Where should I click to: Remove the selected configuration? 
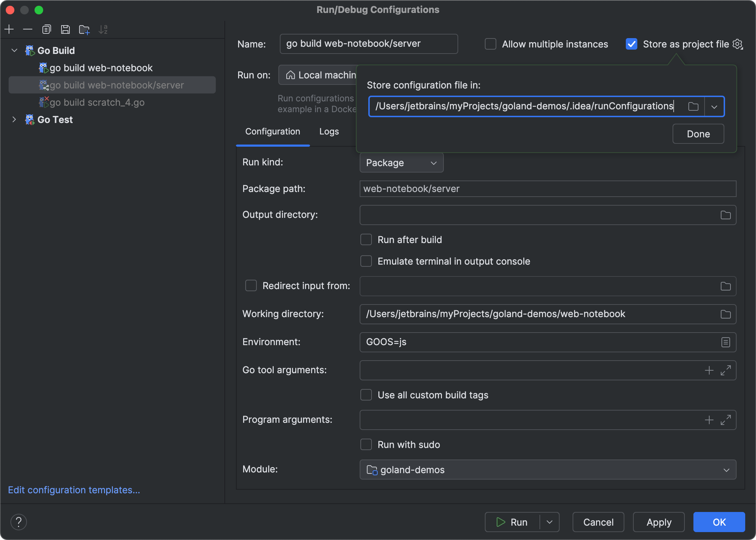28,29
